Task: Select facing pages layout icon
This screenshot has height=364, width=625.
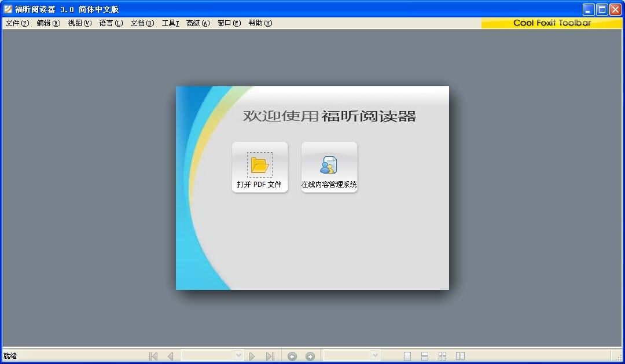Action: (461, 356)
